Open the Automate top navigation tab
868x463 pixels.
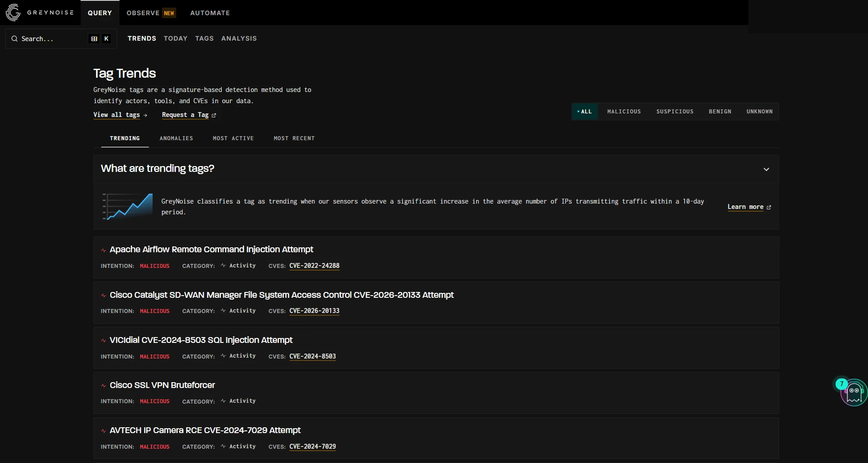point(210,13)
